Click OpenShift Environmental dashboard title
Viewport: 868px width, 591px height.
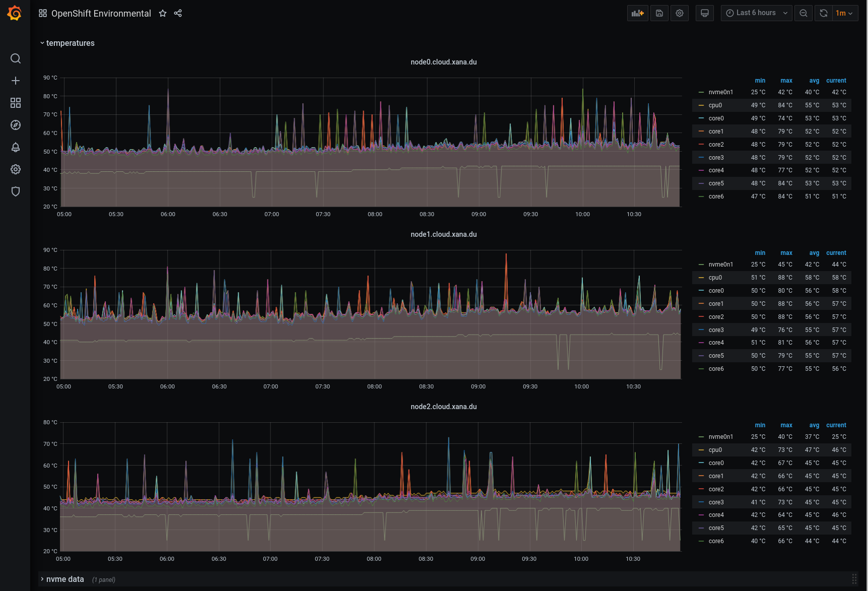tap(101, 14)
